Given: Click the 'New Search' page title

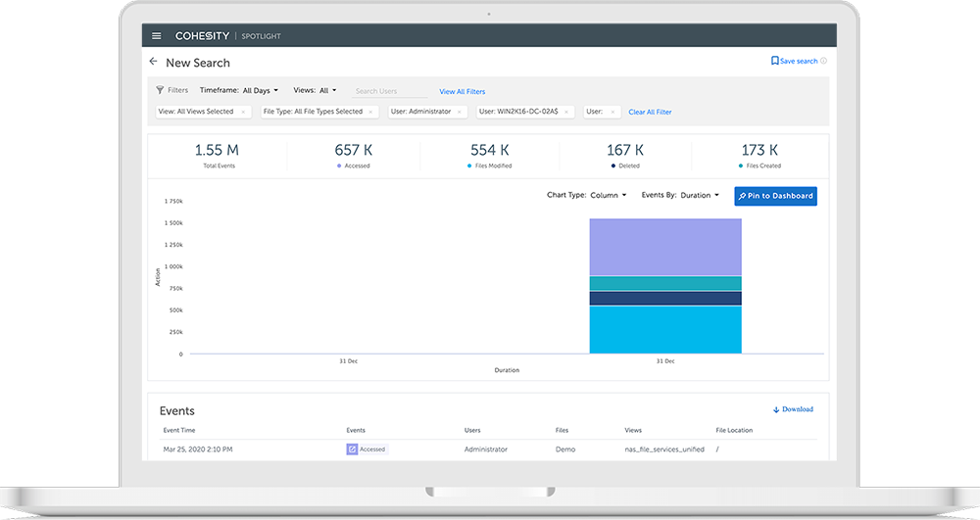Looking at the screenshot, I should (198, 63).
